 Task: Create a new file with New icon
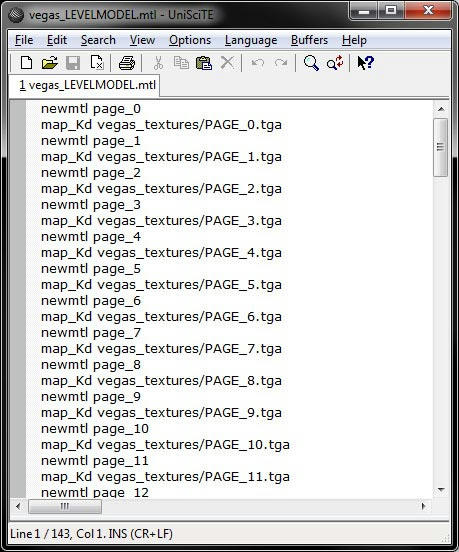coord(26,63)
